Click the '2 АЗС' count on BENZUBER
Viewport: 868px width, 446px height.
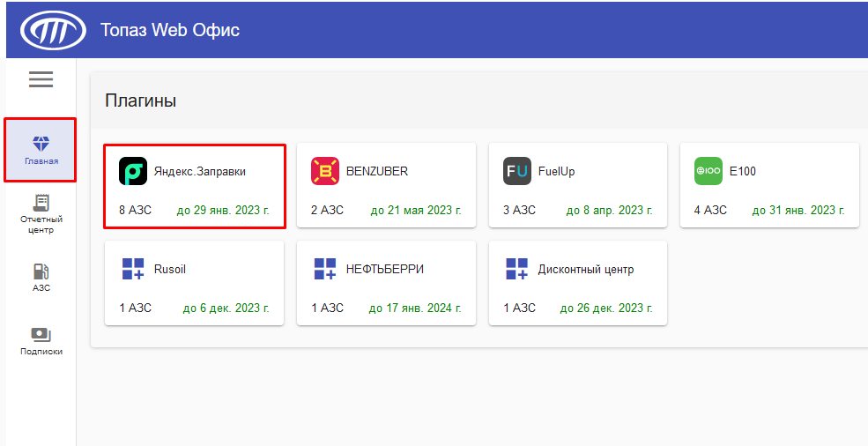point(327,211)
